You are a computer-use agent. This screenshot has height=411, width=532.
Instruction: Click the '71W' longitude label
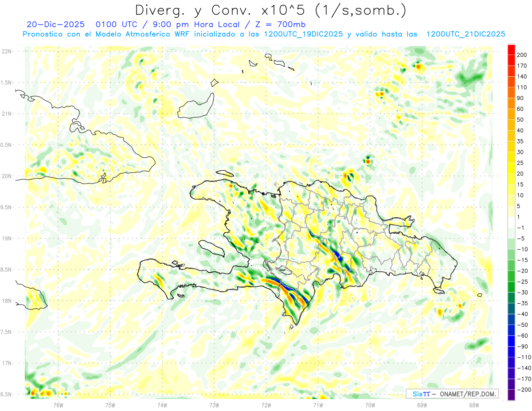318,405
